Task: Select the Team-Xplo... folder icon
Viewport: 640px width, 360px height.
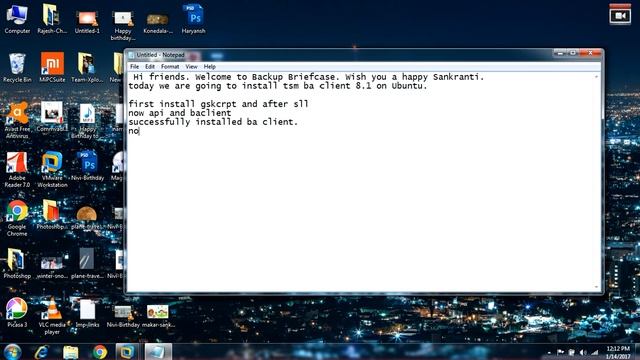Action: pyautogui.click(x=87, y=68)
